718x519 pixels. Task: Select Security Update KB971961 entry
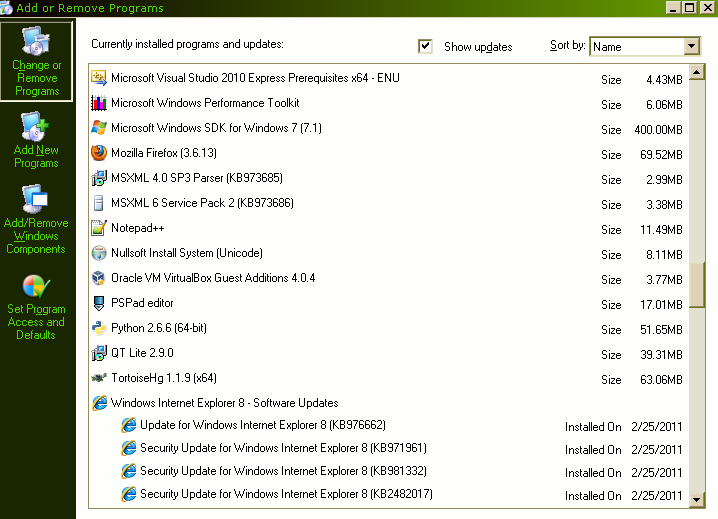coord(388,448)
